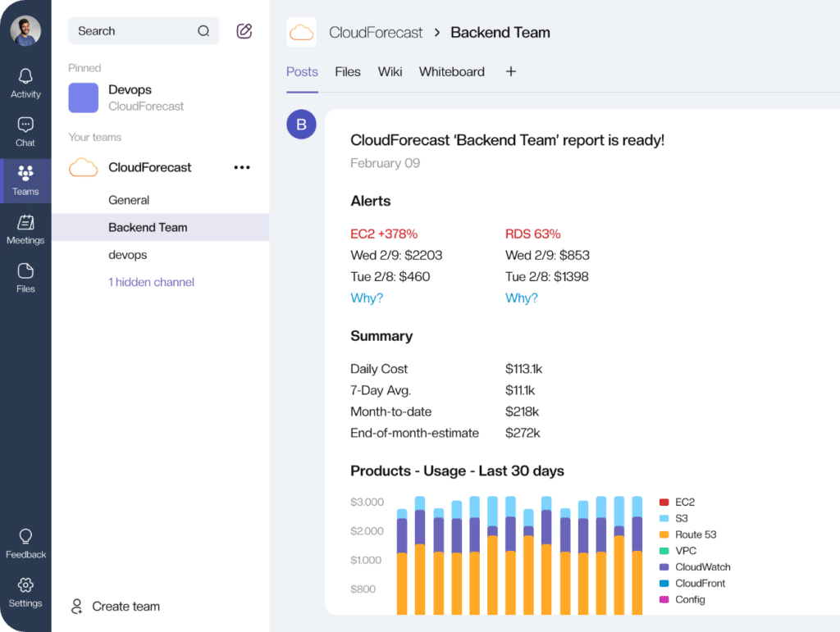Screen dimensions: 840x632
Task: Send Feedback from the sidebar
Action: (x=25, y=543)
